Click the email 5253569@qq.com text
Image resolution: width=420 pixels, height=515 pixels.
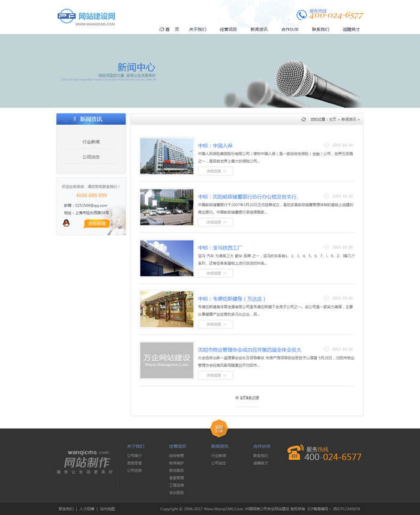click(91, 205)
